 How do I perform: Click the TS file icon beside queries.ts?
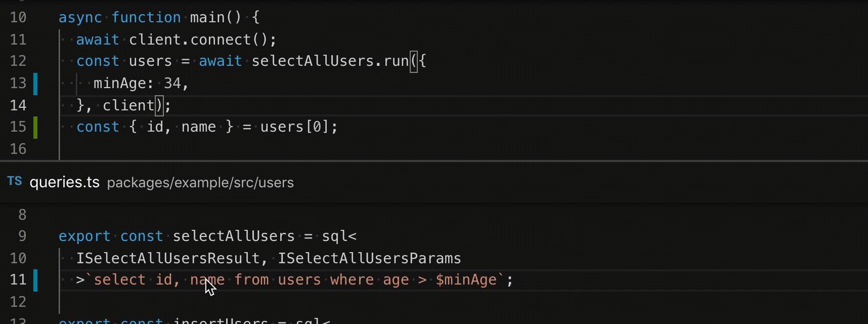click(15, 182)
